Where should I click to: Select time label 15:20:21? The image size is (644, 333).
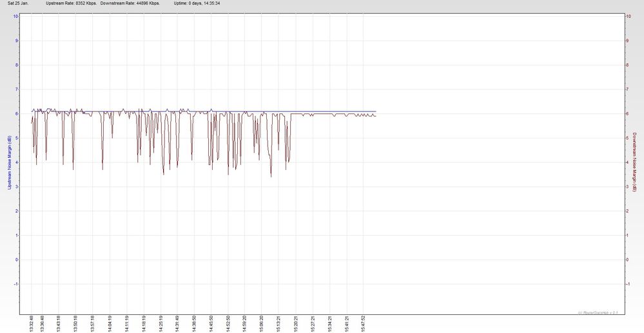(x=296, y=323)
